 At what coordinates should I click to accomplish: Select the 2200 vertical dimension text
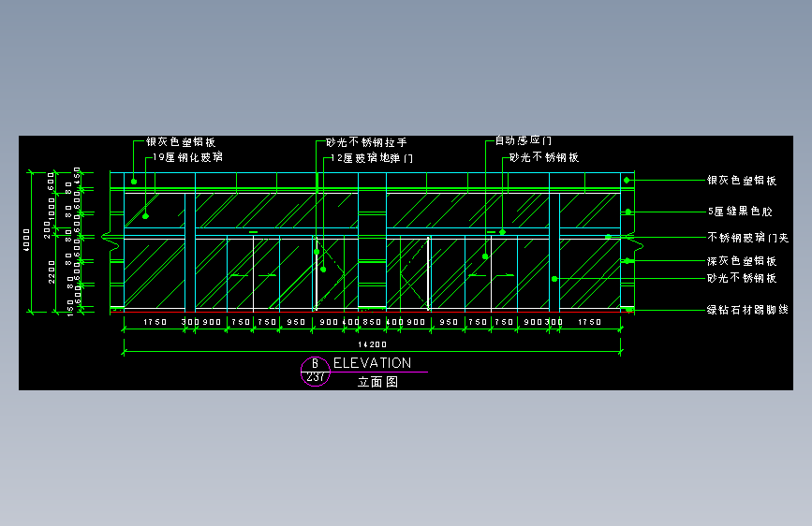point(52,271)
